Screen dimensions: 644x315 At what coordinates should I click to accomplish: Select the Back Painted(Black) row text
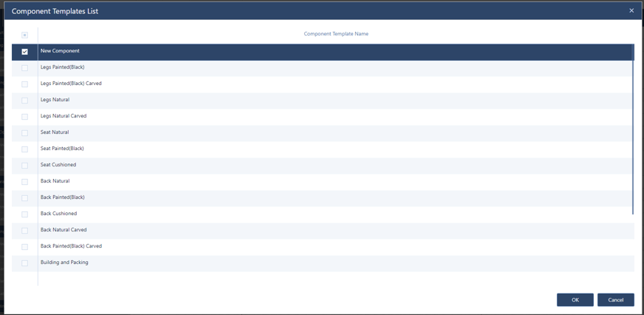pyautogui.click(x=62, y=197)
